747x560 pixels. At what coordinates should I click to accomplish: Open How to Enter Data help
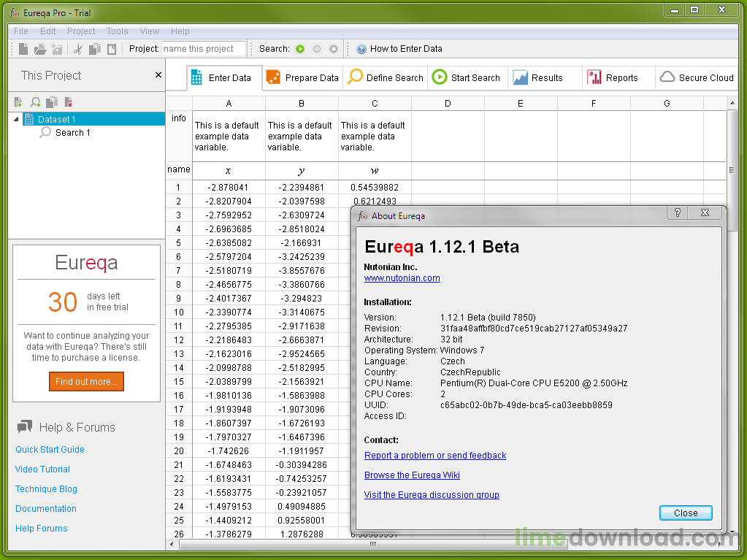coord(399,49)
